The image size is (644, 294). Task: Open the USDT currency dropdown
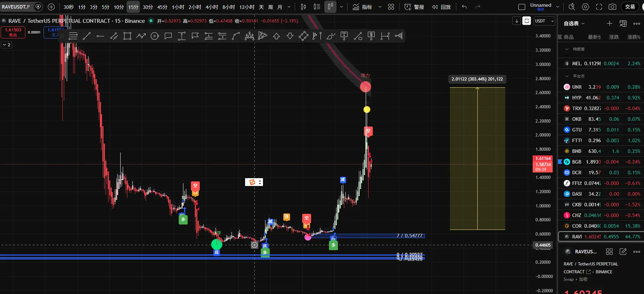coord(544,21)
